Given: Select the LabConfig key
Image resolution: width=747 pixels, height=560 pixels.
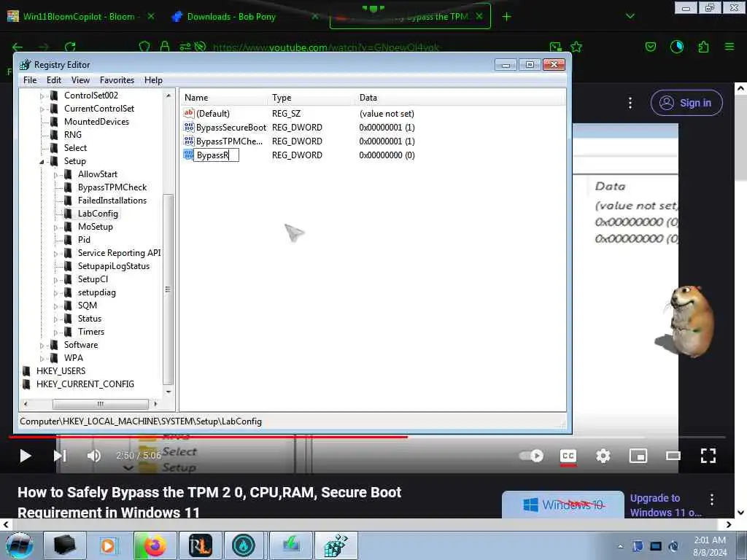Looking at the screenshot, I should pyautogui.click(x=98, y=214).
